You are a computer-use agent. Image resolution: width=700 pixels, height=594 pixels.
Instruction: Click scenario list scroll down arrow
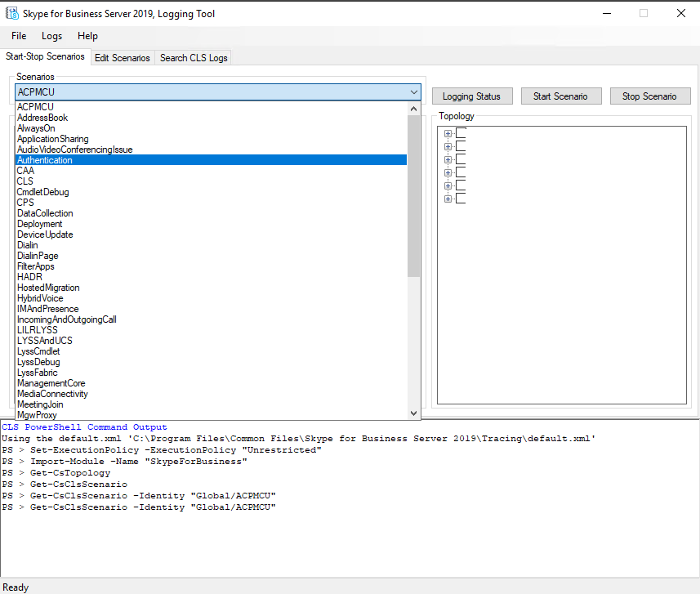tap(413, 413)
